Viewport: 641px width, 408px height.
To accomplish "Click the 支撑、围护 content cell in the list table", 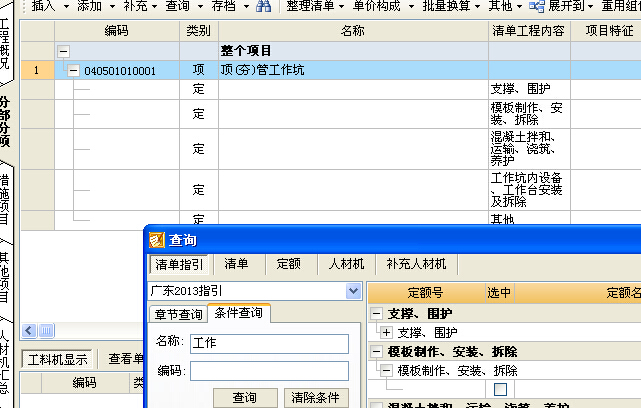I will [529, 89].
